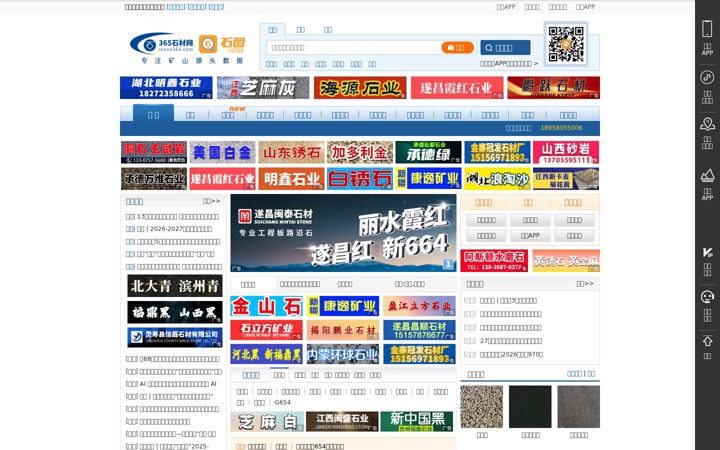
Task: Open the 芝麻灰 banner ad
Action: (263, 88)
